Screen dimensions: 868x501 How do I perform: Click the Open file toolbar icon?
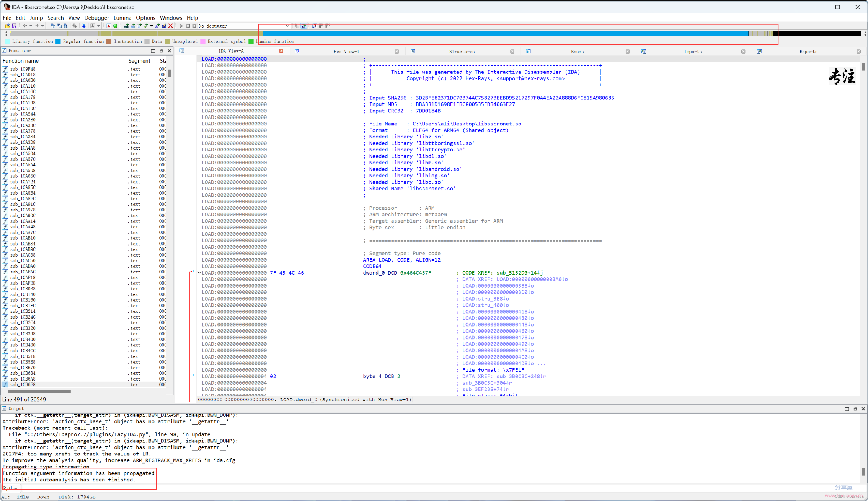coord(7,26)
